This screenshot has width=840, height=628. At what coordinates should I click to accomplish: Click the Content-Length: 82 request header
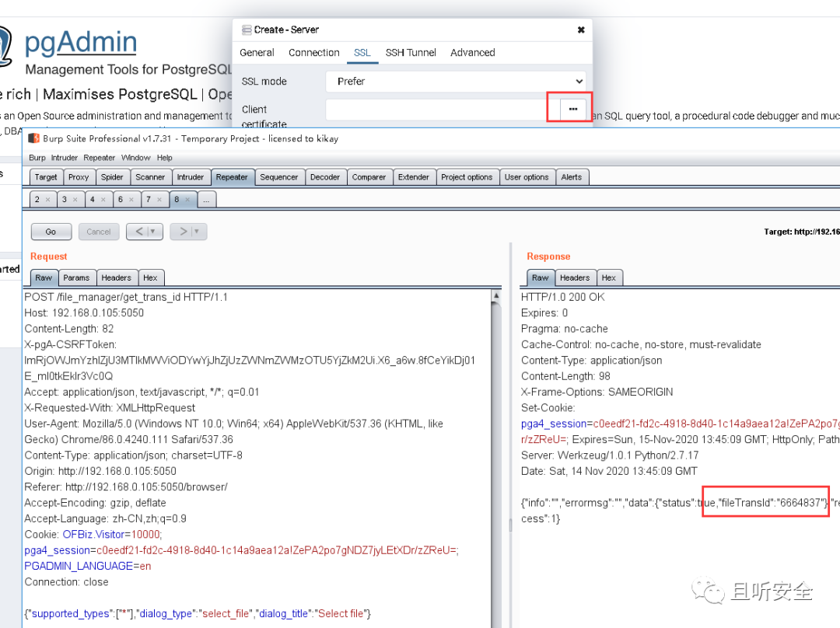coord(69,329)
